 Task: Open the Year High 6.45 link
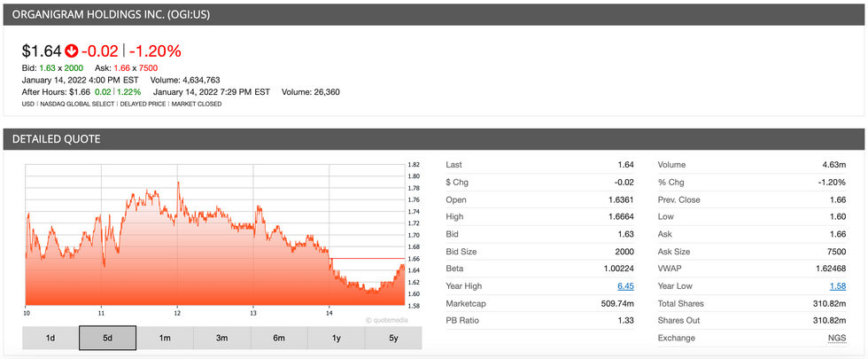626,286
